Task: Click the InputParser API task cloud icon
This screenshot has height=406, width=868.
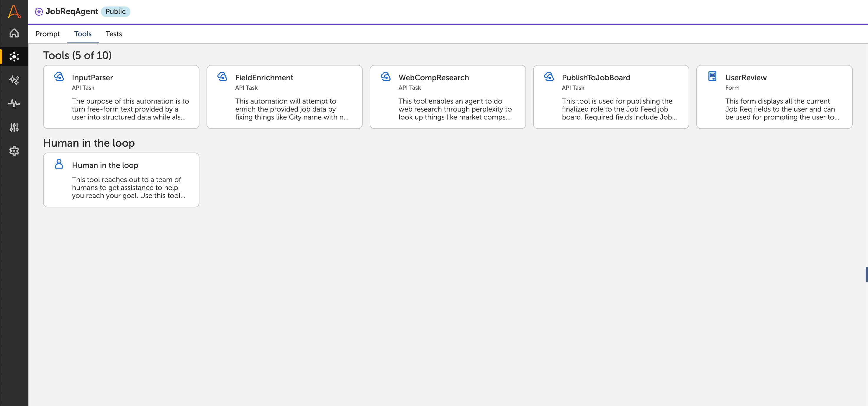Action: tap(59, 76)
